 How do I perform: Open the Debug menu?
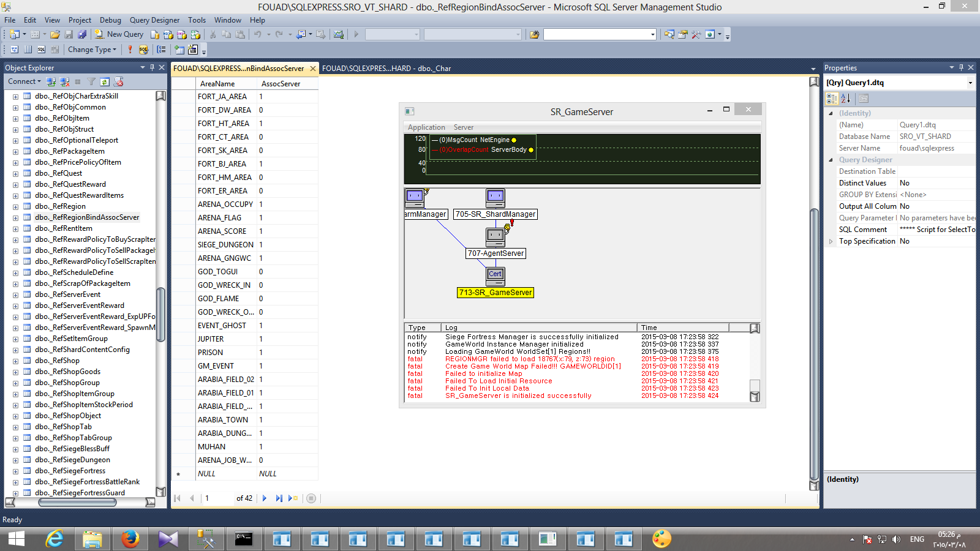(110, 20)
